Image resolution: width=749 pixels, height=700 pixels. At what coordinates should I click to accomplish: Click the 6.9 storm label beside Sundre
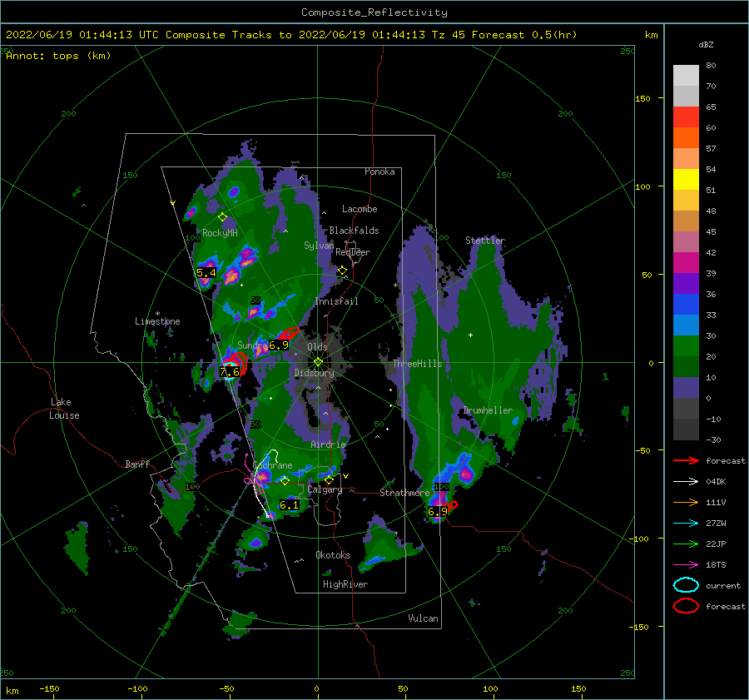point(279,345)
